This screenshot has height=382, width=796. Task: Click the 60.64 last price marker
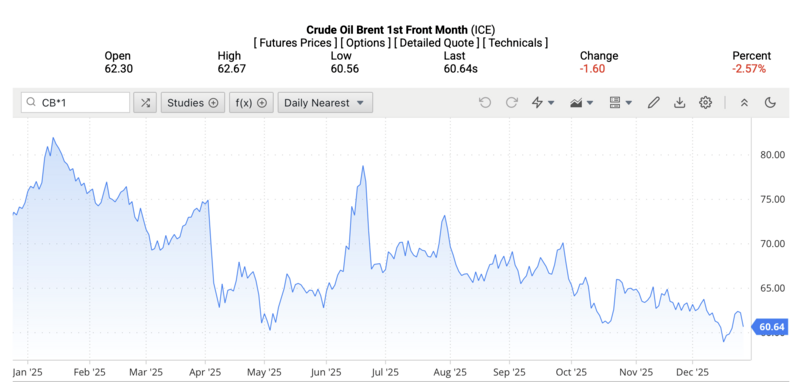tap(771, 327)
